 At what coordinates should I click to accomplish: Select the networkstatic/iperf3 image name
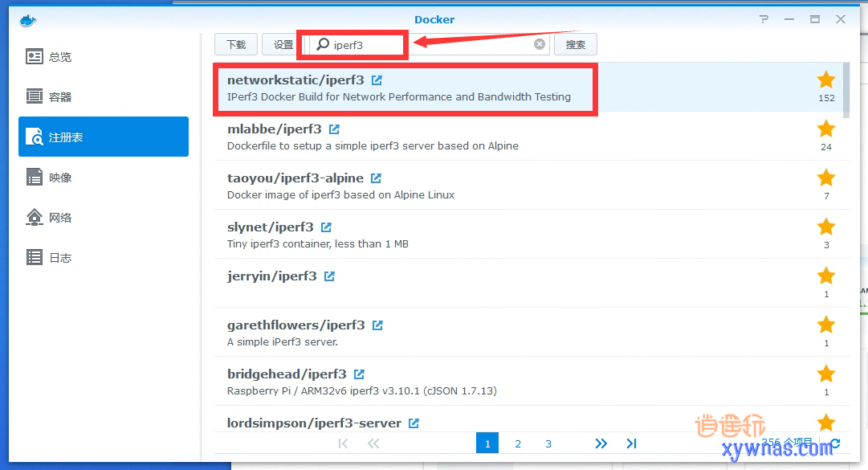point(295,80)
